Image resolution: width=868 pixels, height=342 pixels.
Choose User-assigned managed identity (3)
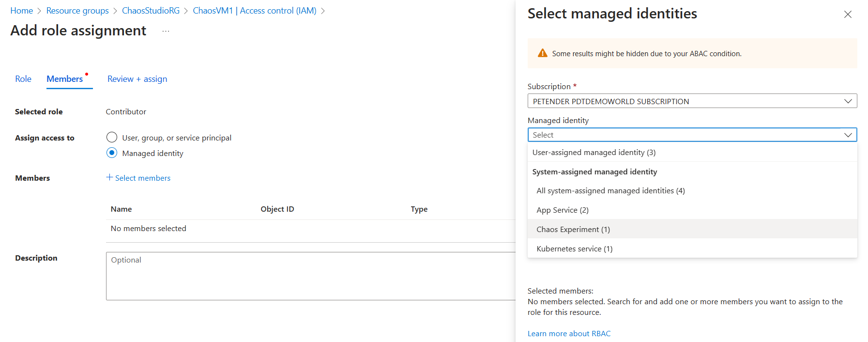tap(594, 152)
